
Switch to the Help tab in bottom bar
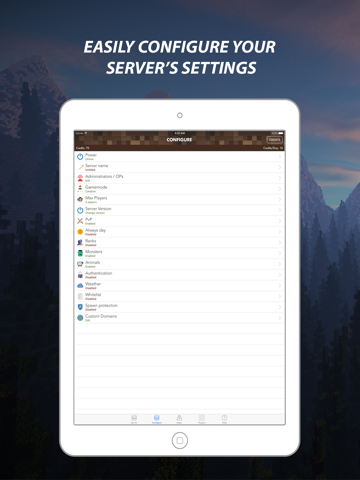click(x=224, y=419)
